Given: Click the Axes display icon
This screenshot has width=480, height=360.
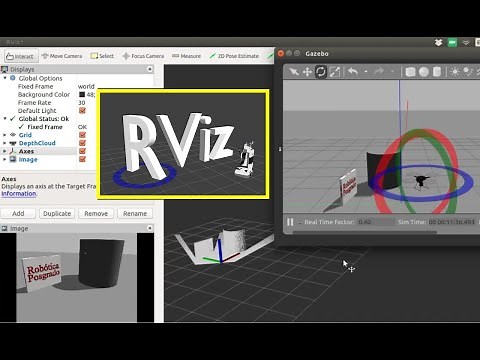Looking at the screenshot, I should pyautogui.click(x=13, y=151).
